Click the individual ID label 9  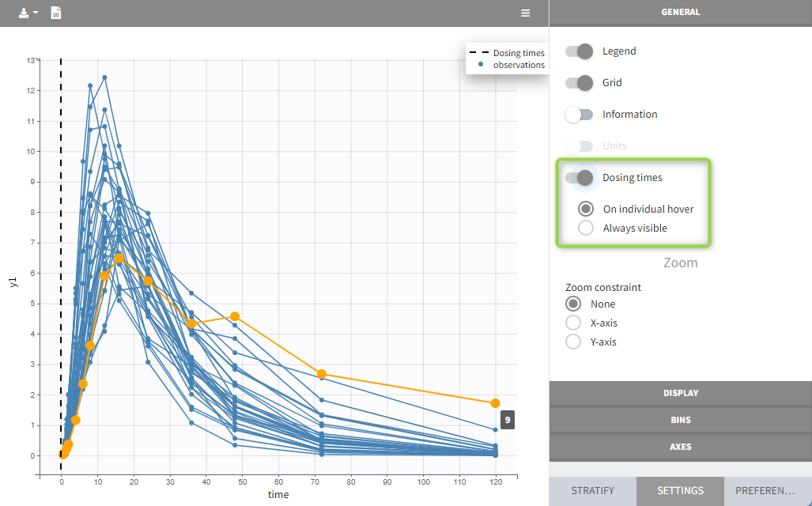(x=507, y=420)
